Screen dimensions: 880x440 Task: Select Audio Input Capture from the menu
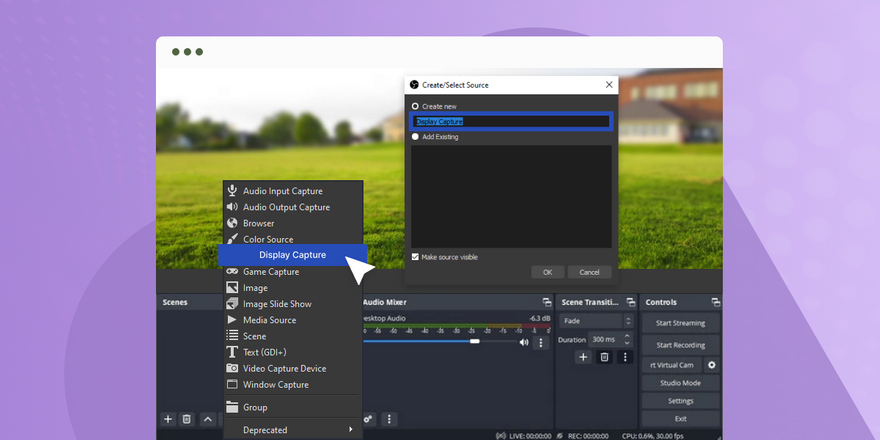click(292, 191)
